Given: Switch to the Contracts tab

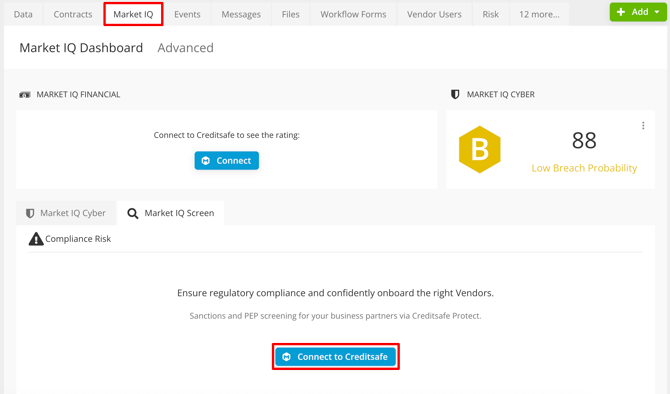Looking at the screenshot, I should [73, 15].
